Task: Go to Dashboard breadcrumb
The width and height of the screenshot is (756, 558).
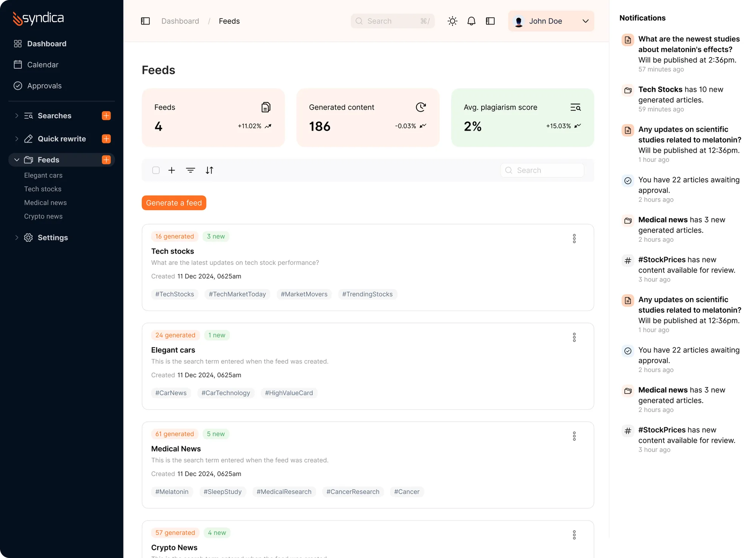Action: point(180,21)
